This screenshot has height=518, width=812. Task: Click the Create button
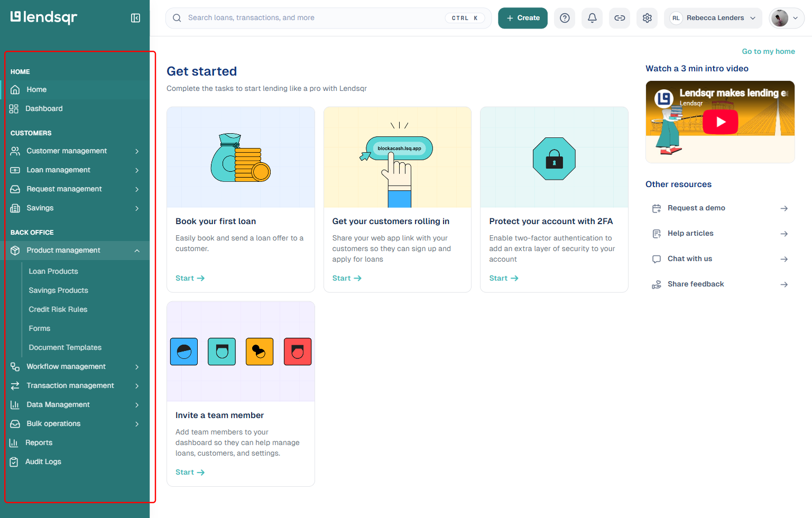pyautogui.click(x=523, y=18)
